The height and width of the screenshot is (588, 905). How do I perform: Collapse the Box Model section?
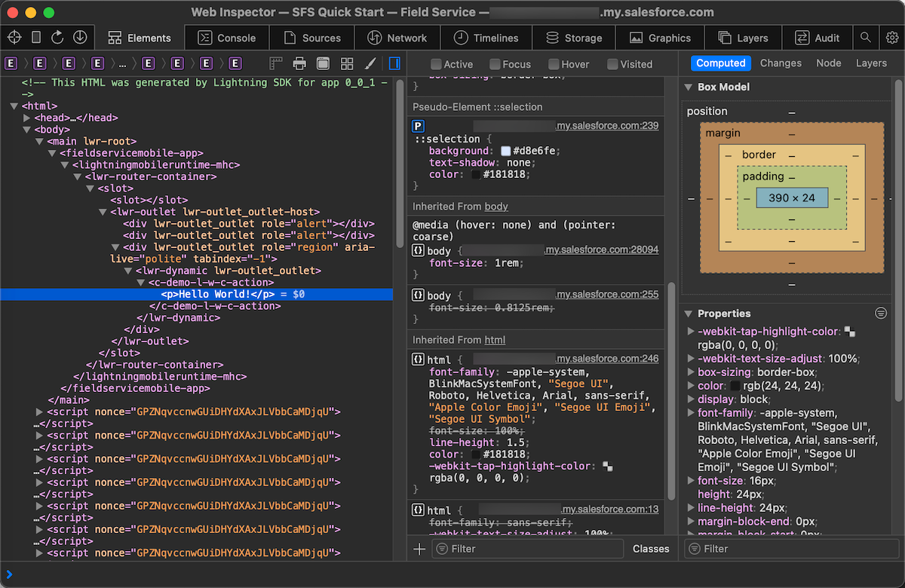coord(688,87)
